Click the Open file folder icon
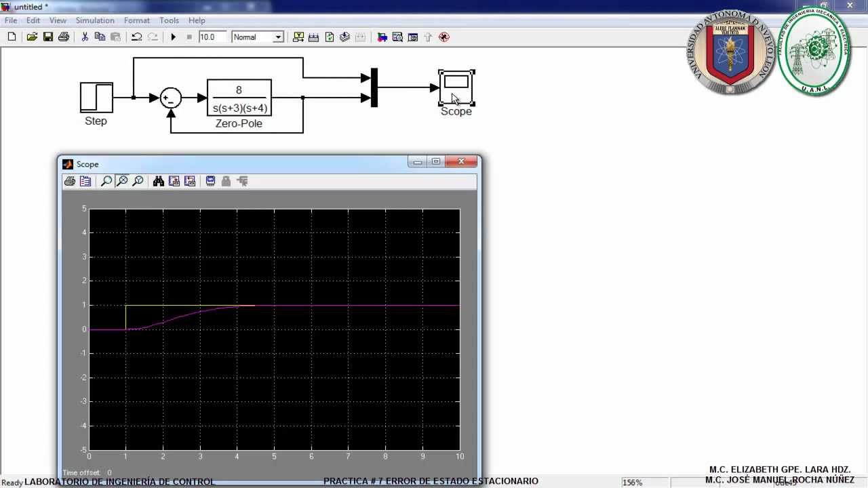Screen dimensions: 868x488 point(32,37)
